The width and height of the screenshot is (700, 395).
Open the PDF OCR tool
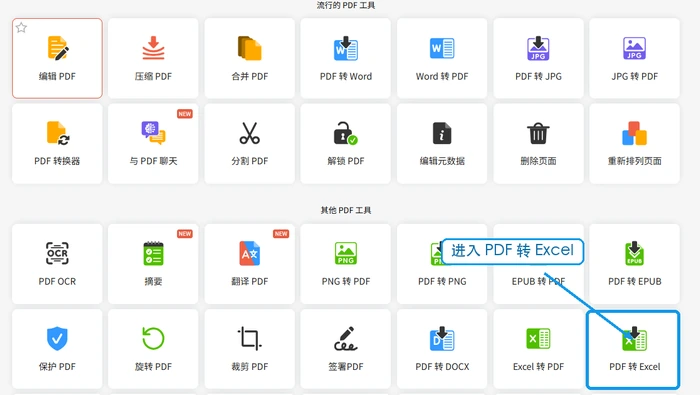pos(57,264)
